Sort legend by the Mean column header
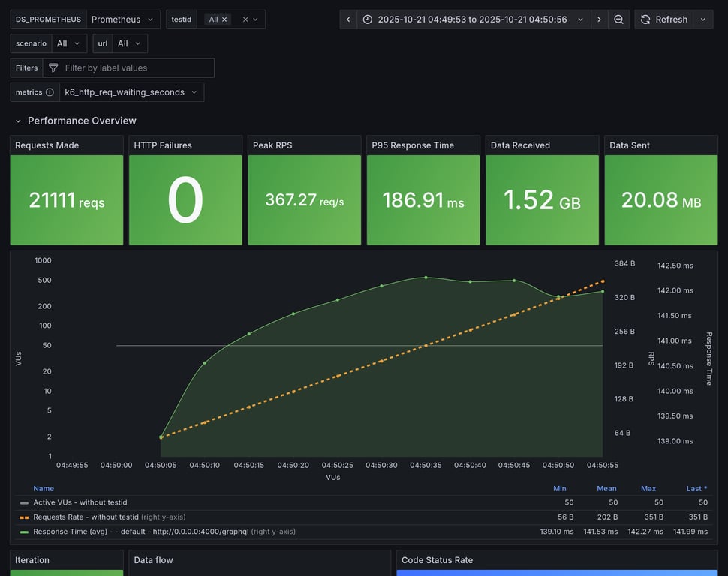The image size is (728, 576). pyautogui.click(x=606, y=488)
